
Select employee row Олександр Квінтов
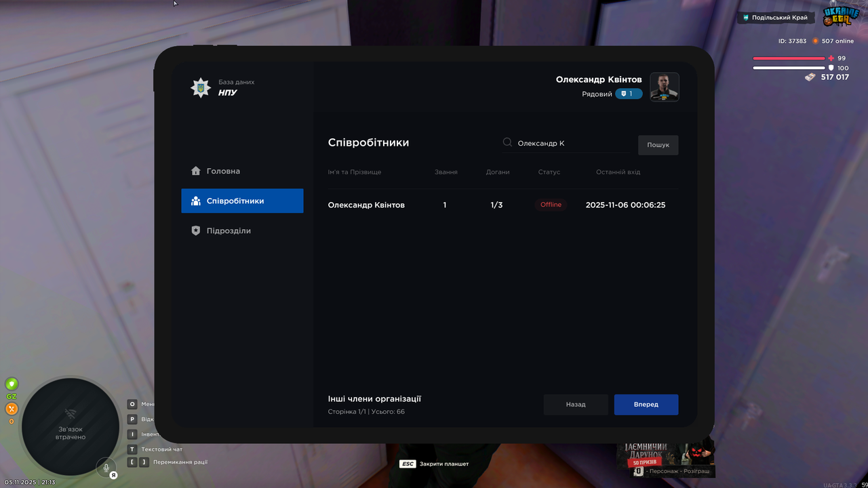503,205
